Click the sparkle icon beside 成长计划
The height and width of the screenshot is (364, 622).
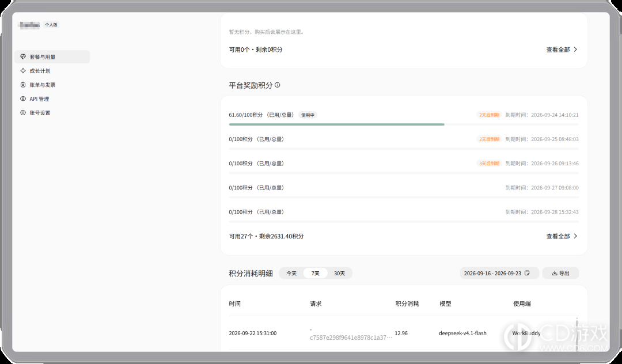pos(23,71)
